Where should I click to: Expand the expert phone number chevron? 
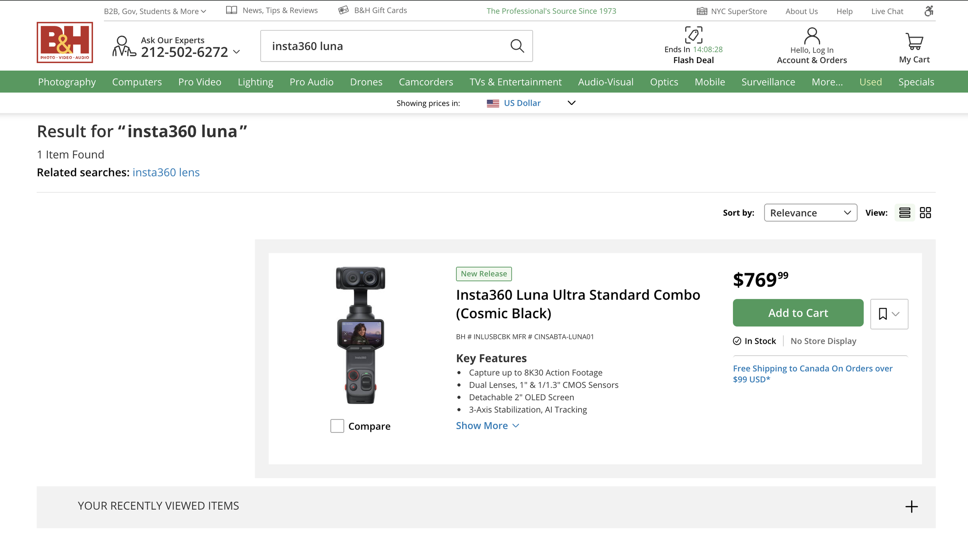pos(237,52)
